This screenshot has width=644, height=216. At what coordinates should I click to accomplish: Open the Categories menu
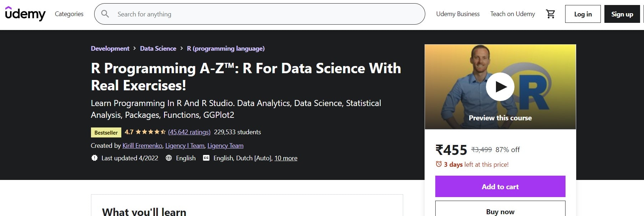pos(69,14)
